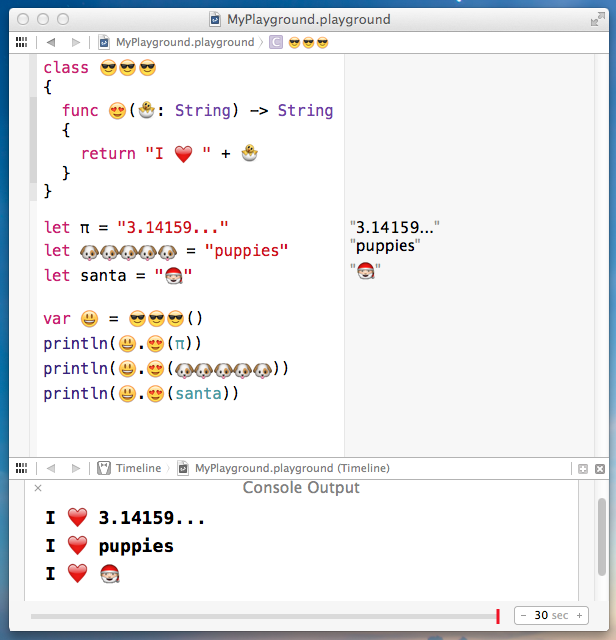Viewport: 616px width, 640px height.
Task: Open related items grid in Timeline jump bar
Action: [21, 468]
